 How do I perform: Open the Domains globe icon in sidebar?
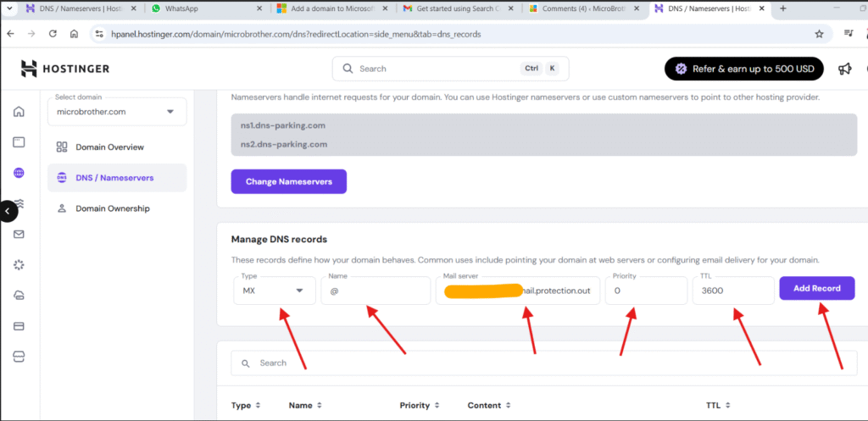click(x=19, y=173)
